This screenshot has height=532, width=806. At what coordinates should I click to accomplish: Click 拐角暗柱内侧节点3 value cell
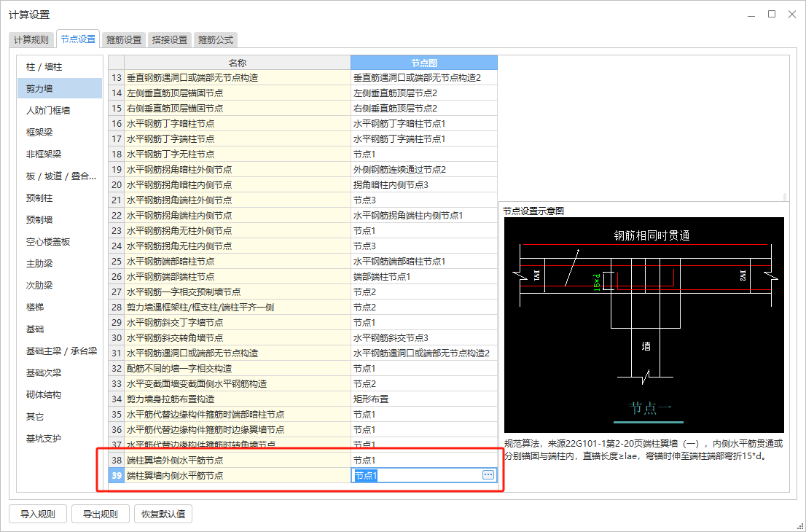pos(424,184)
